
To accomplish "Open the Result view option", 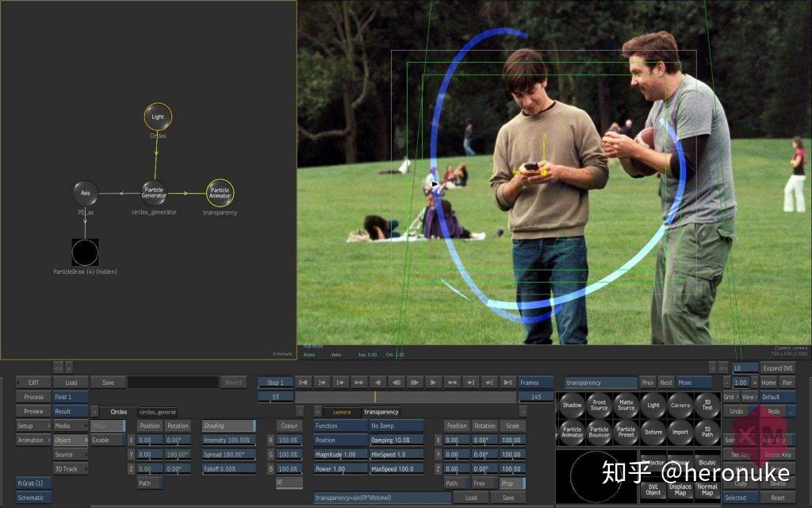I will 71,411.
